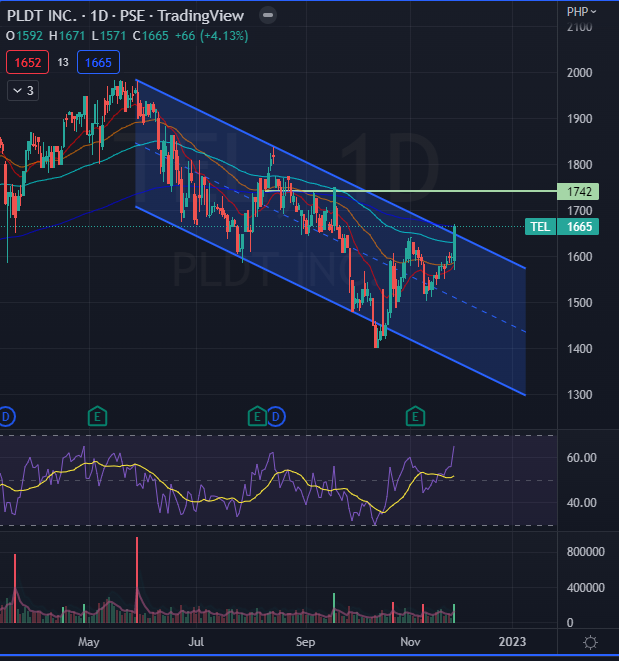Click the RSI 60.00 scale label
Image resolution: width=619 pixels, height=661 pixels.
581,458
